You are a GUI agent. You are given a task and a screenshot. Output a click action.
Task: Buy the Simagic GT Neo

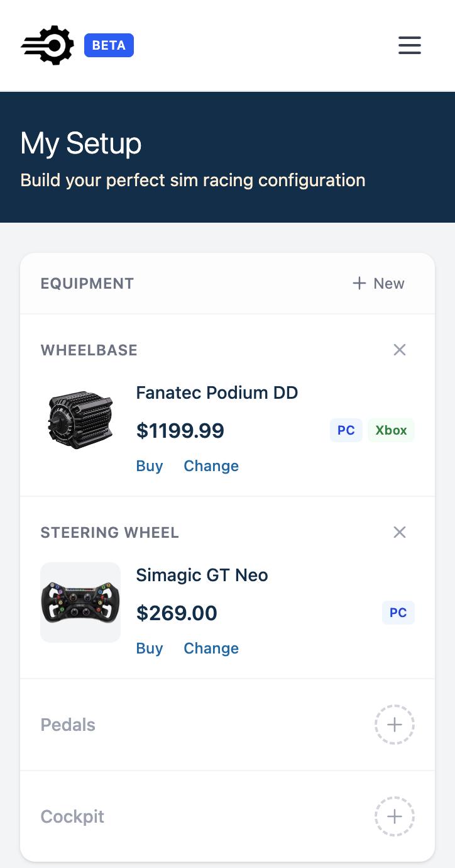point(150,648)
